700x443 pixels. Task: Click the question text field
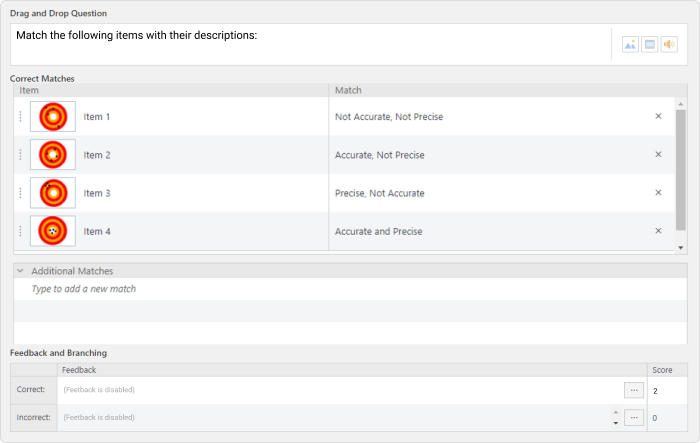tap(311, 44)
